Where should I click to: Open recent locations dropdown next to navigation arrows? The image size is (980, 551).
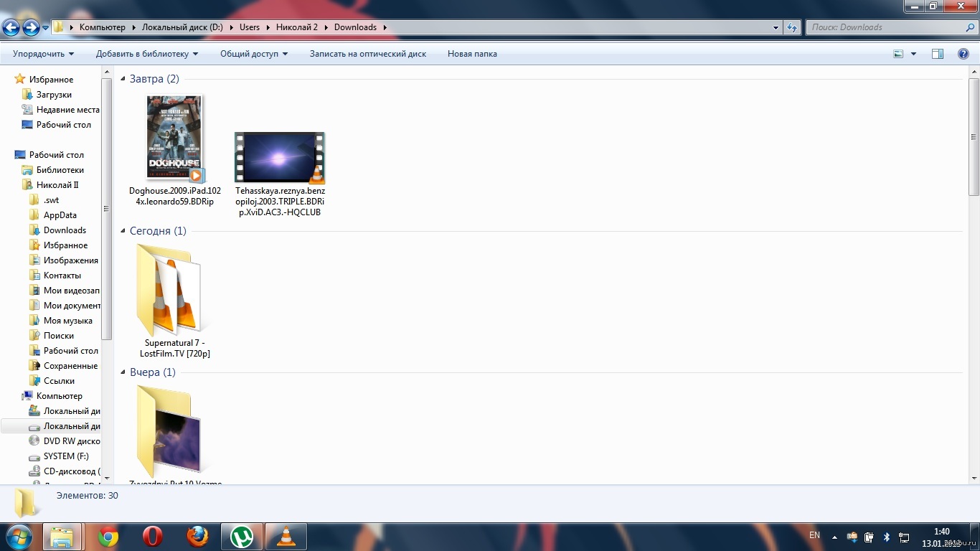46,28
